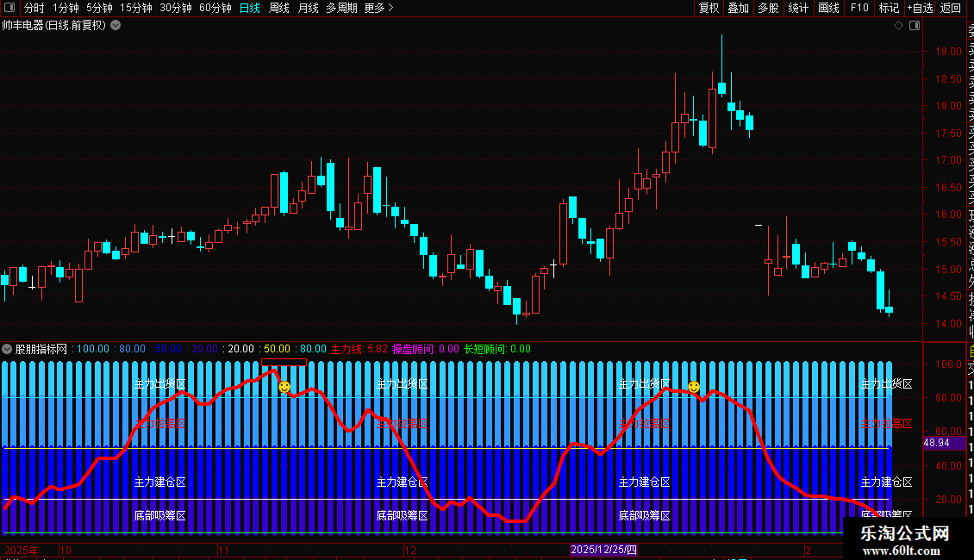Click the diamond icon above price chart
This screenshot has width=974, height=560.
click(898, 26)
